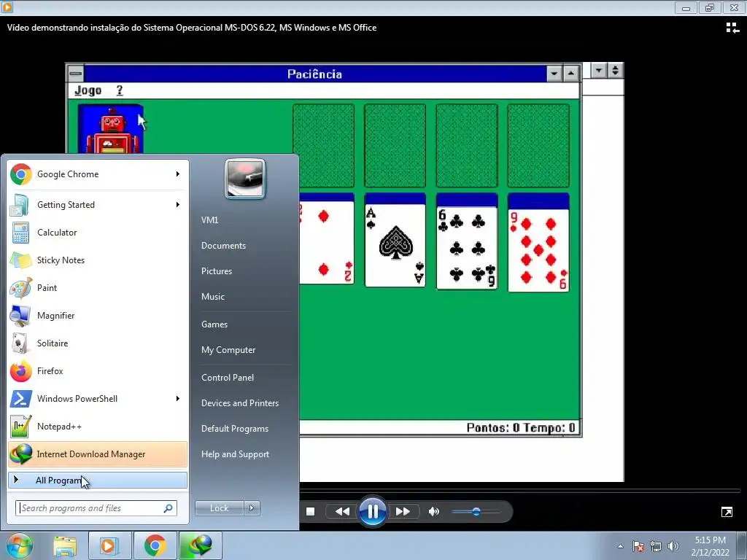
Task: Rewind the video
Action: point(342,511)
